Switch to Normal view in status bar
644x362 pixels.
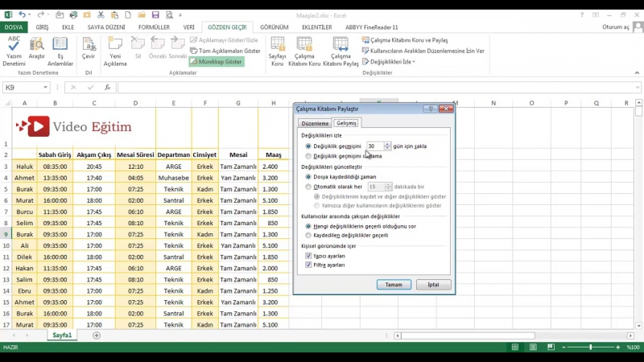[x=515, y=348]
